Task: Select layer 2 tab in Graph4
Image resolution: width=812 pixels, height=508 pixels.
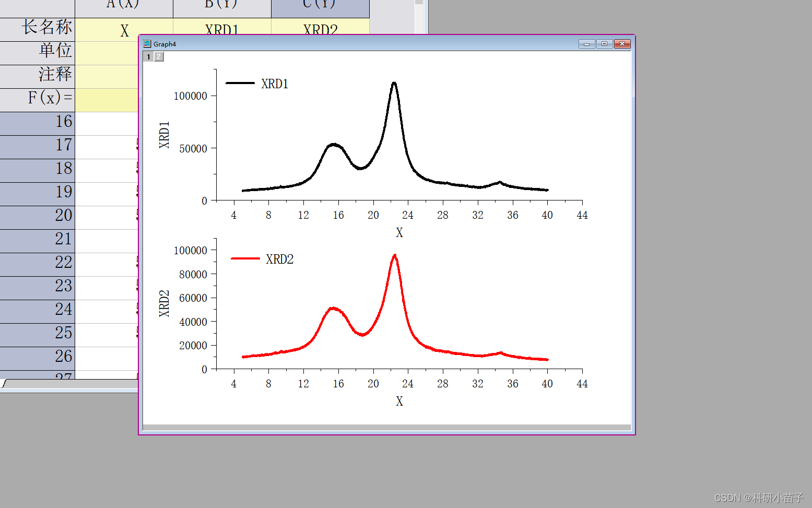Action: tap(159, 56)
